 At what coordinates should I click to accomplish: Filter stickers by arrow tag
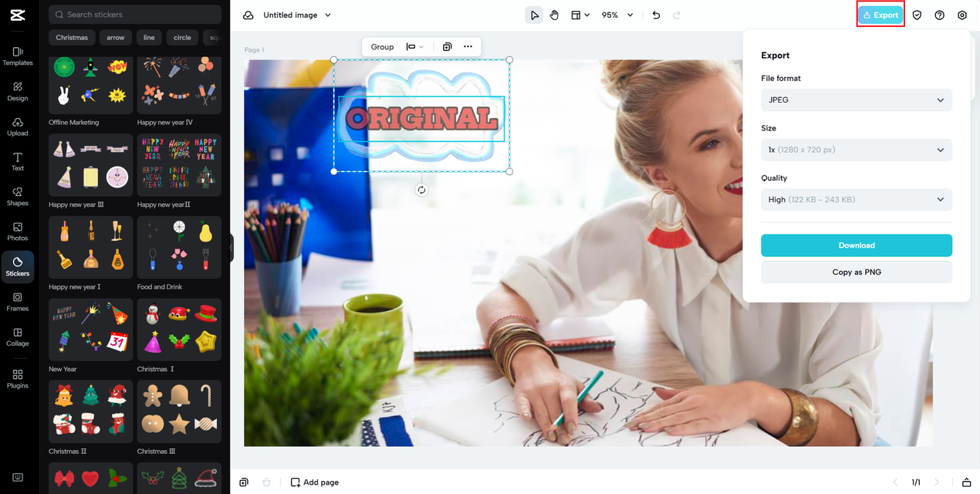click(x=116, y=38)
